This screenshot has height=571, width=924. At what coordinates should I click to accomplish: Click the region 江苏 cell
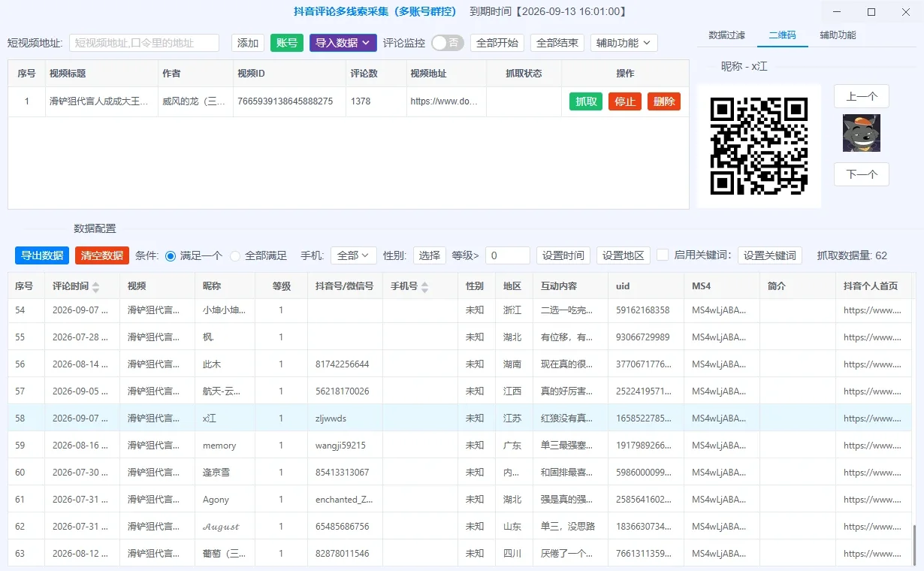pyautogui.click(x=514, y=418)
